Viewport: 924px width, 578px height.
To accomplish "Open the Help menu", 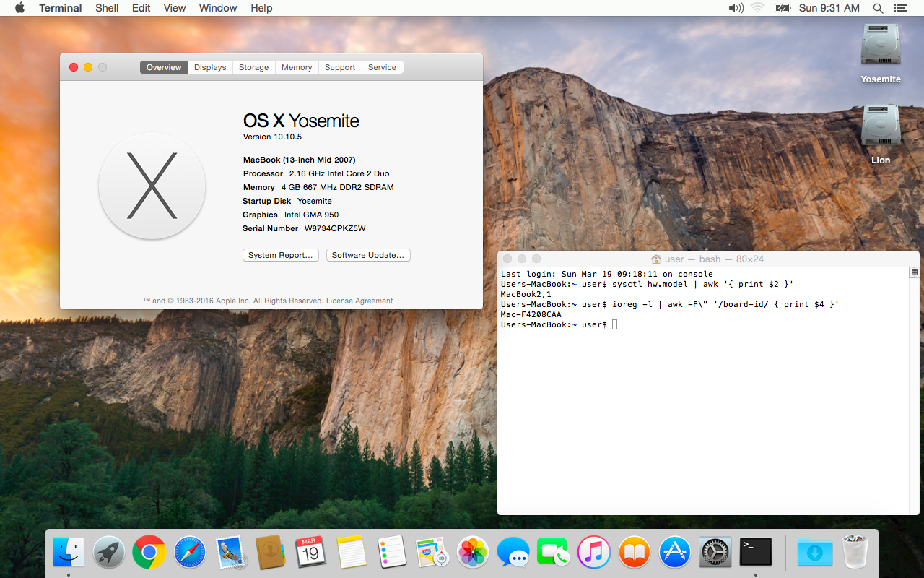I will [x=261, y=8].
